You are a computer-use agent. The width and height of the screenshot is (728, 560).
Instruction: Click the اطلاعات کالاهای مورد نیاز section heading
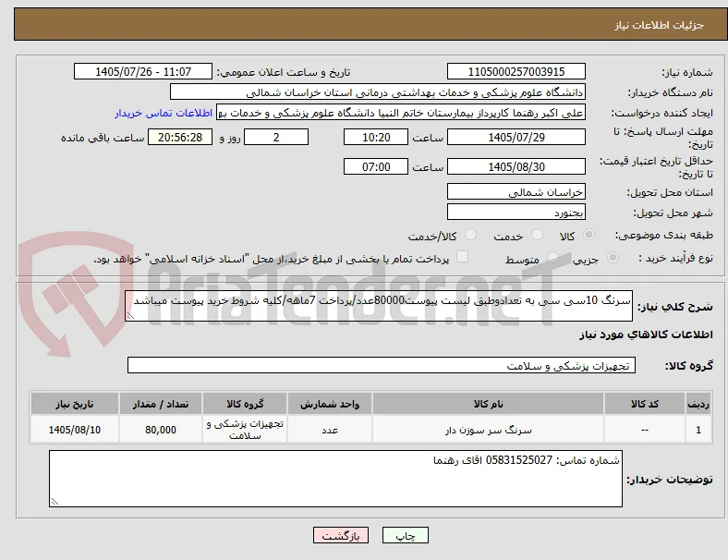pyautogui.click(x=646, y=335)
